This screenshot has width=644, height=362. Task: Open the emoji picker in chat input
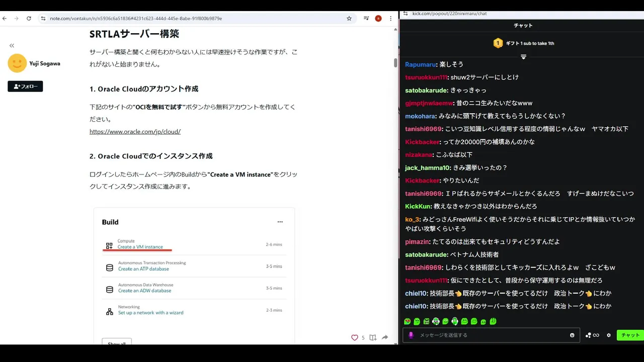[572, 335]
